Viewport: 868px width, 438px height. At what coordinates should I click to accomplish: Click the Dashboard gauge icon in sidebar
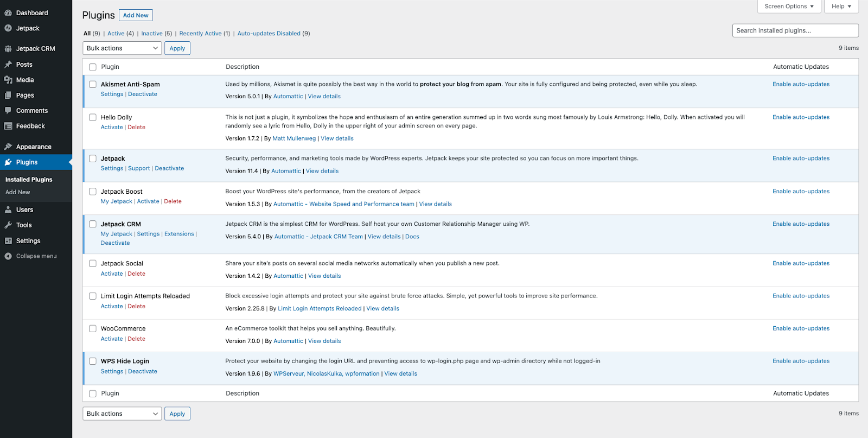tap(8, 13)
